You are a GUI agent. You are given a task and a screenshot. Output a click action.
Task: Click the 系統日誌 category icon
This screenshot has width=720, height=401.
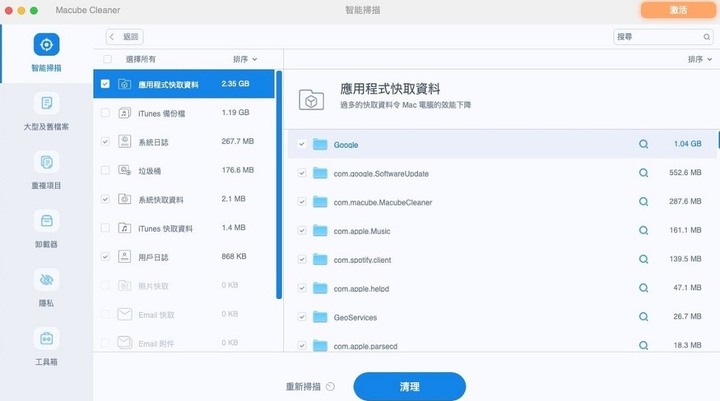tap(124, 141)
